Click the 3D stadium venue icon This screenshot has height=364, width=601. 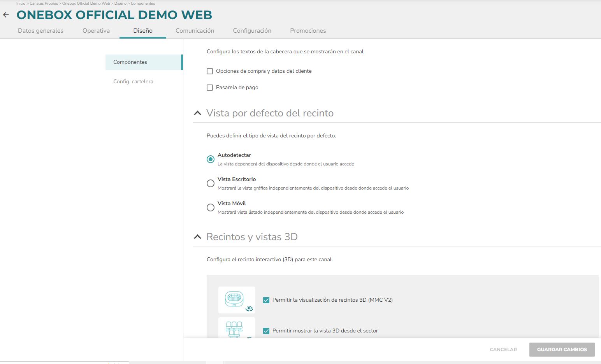coord(237,300)
